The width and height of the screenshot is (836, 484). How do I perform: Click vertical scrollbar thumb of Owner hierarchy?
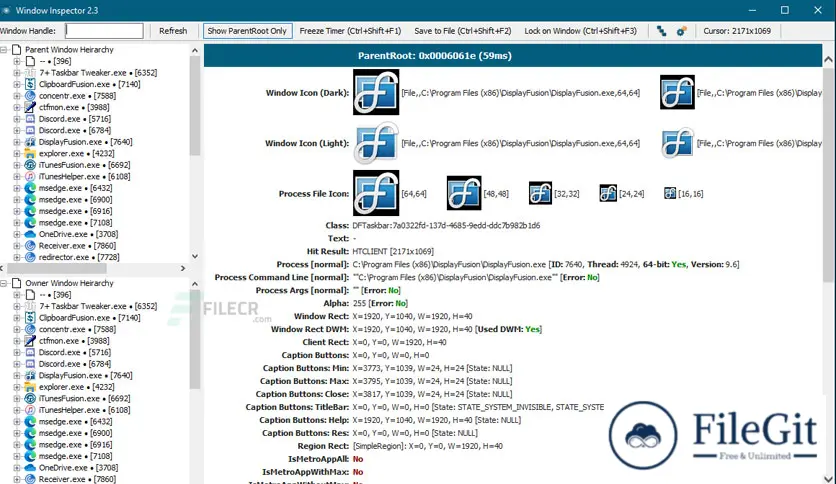click(195, 340)
